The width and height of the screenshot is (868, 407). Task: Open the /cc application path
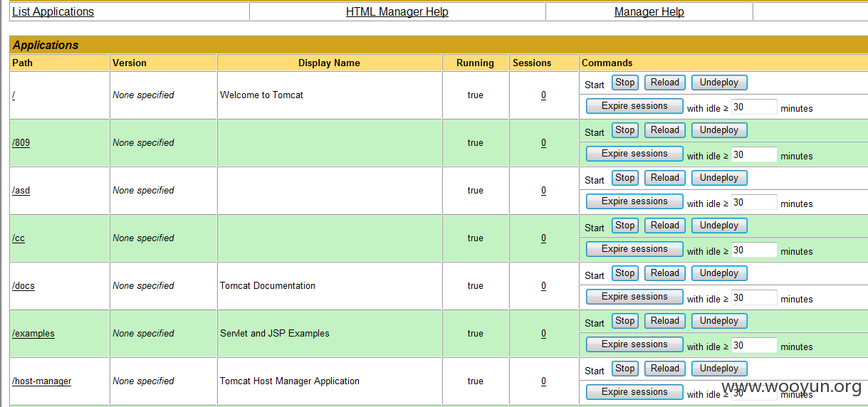click(x=19, y=238)
